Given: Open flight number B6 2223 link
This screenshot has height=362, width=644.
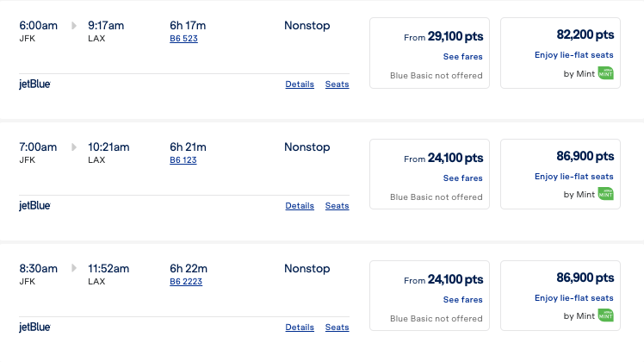Looking at the screenshot, I should click(x=185, y=282).
